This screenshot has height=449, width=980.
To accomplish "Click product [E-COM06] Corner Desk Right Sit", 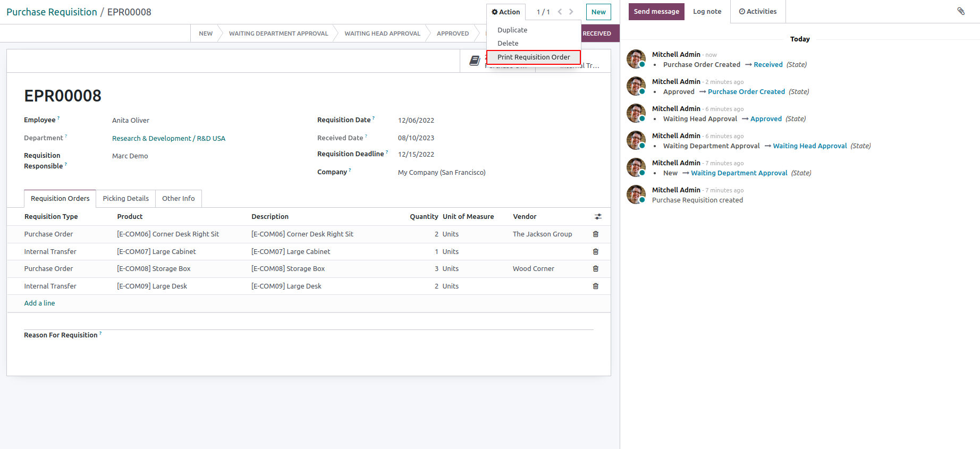I will (168, 234).
